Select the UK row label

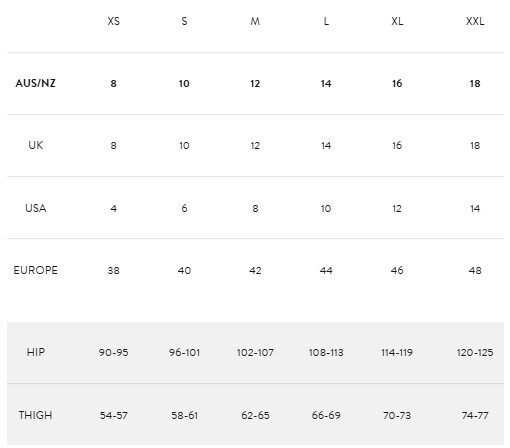[x=35, y=145]
